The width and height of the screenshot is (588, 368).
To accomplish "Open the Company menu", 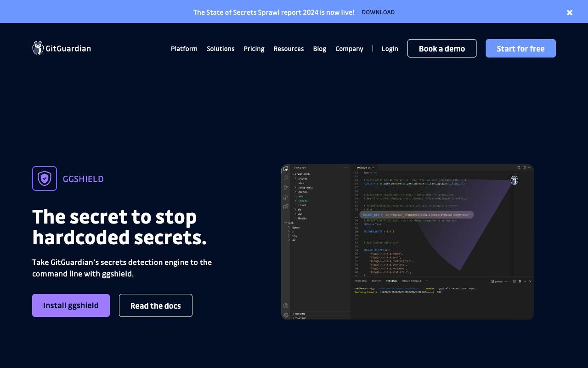I will click(349, 49).
